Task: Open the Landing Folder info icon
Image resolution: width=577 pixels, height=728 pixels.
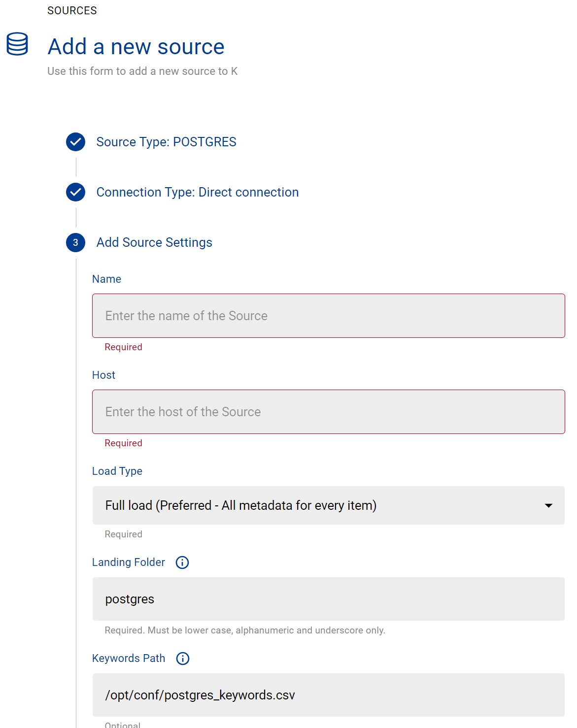Action: [182, 563]
